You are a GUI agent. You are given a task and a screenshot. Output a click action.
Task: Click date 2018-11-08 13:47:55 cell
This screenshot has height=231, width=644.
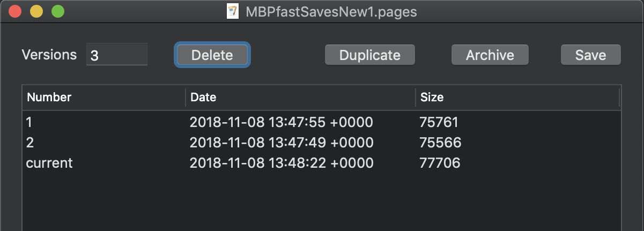(x=281, y=123)
